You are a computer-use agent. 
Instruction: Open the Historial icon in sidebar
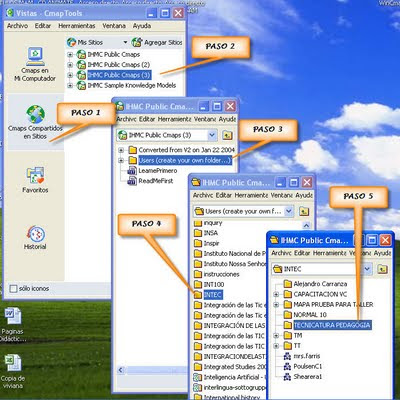[35, 234]
